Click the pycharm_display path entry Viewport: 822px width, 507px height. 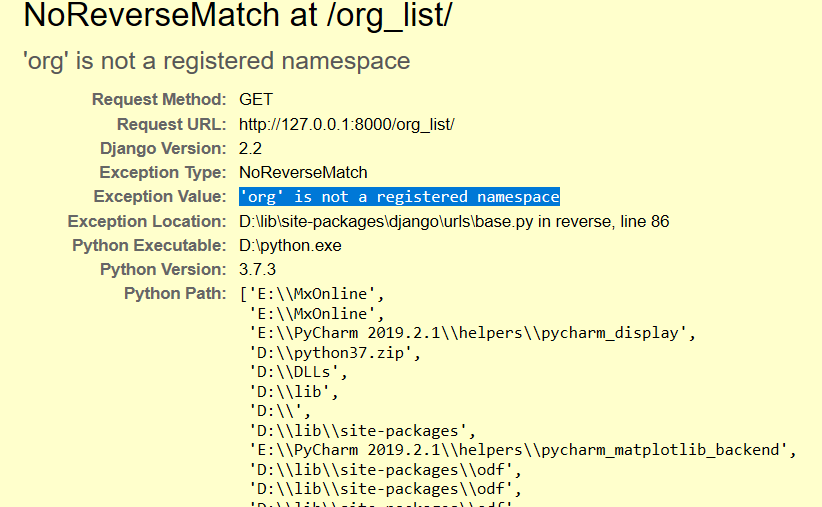471,332
